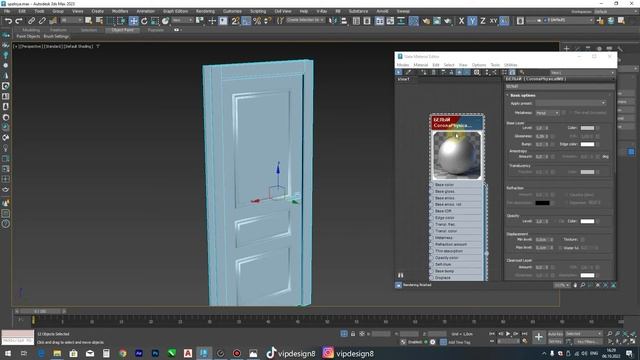Viewport: 640px width, 360px height.
Task: Toggle the Percent Snap icon
Action: [x=257, y=21]
